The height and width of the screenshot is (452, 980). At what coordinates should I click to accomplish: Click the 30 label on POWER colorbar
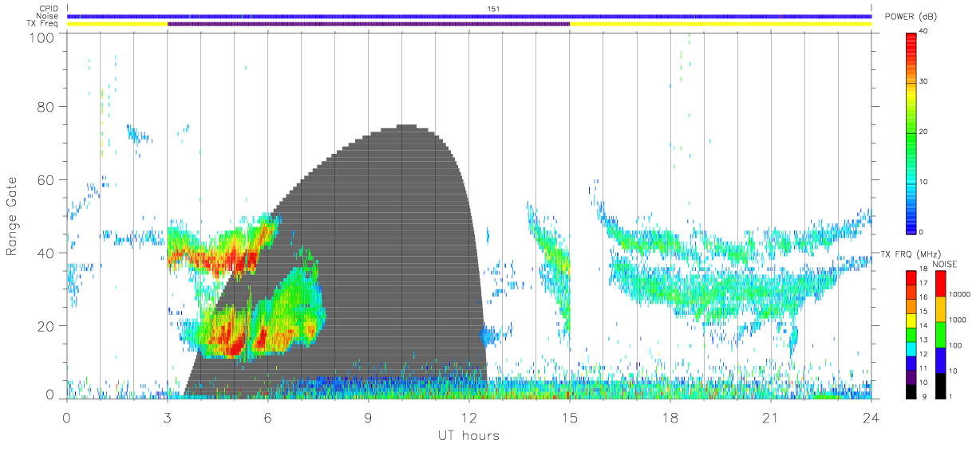(923, 81)
